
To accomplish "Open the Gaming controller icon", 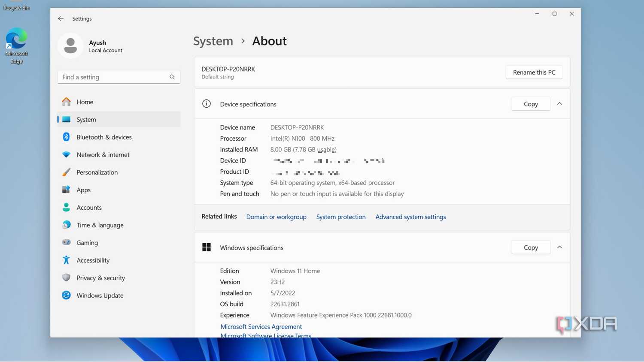I will pyautogui.click(x=66, y=242).
